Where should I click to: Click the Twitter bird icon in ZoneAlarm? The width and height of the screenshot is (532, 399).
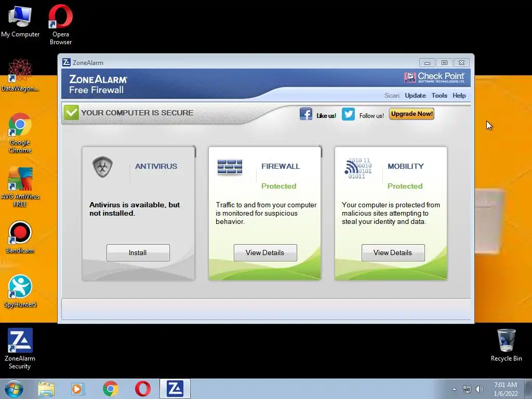[x=348, y=114]
